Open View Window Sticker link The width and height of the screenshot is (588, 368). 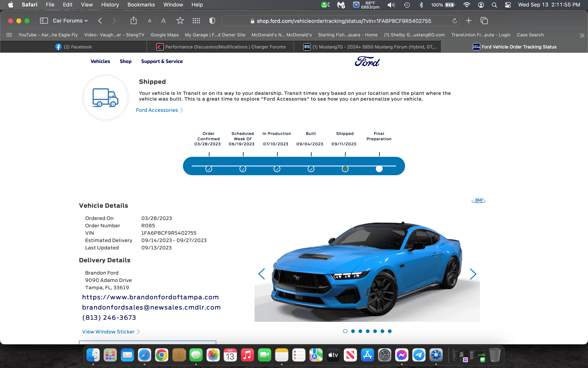[111, 331]
